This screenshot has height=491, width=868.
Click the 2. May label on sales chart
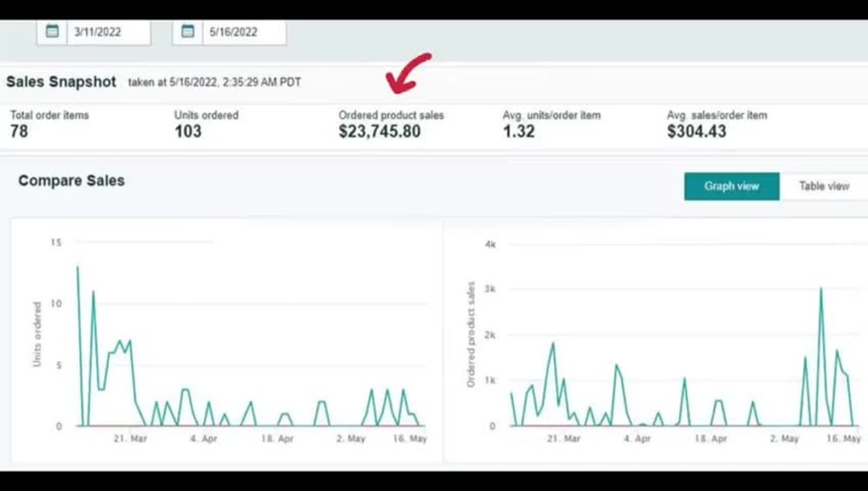click(784, 438)
